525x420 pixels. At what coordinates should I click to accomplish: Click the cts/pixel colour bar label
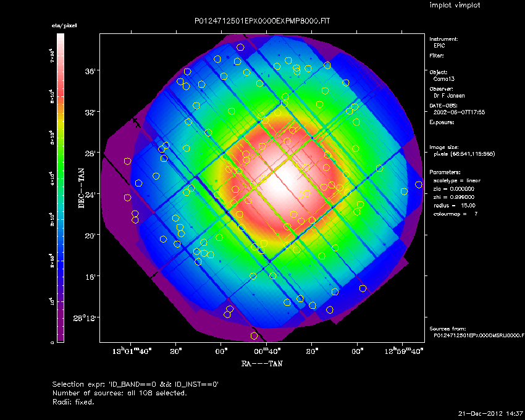(x=64, y=25)
